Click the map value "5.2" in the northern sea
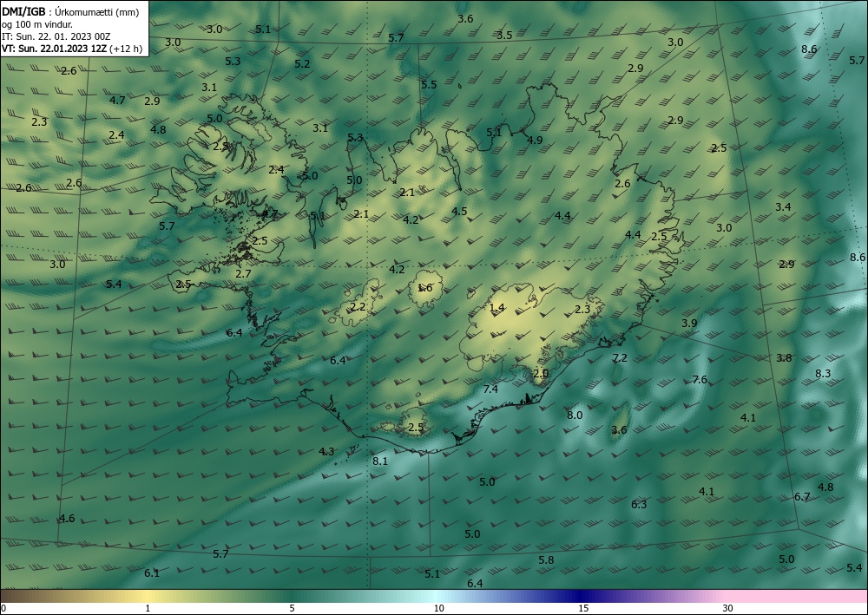 tap(302, 63)
